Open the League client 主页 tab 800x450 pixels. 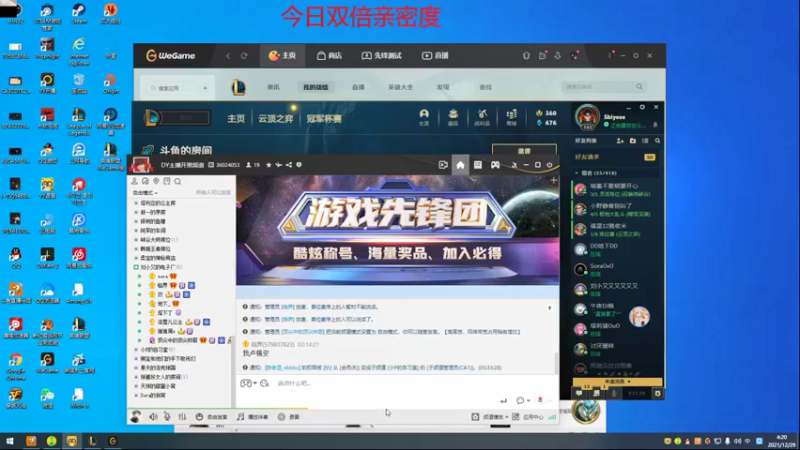coord(236,118)
